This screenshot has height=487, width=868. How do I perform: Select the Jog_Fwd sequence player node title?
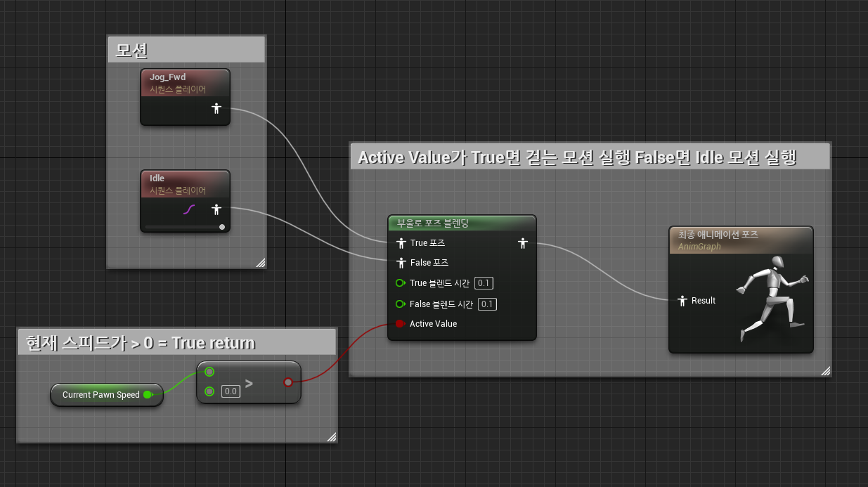[167, 77]
